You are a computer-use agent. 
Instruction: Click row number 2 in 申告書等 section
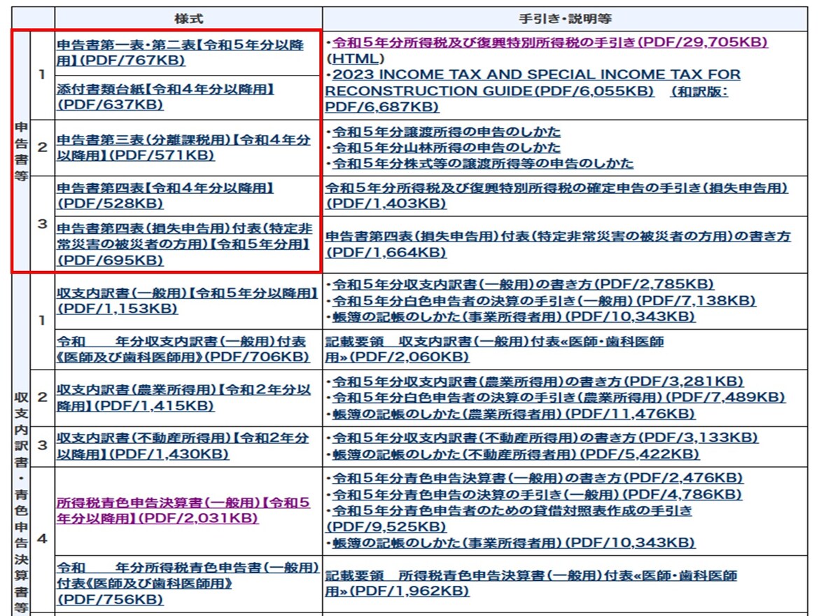coord(42,148)
